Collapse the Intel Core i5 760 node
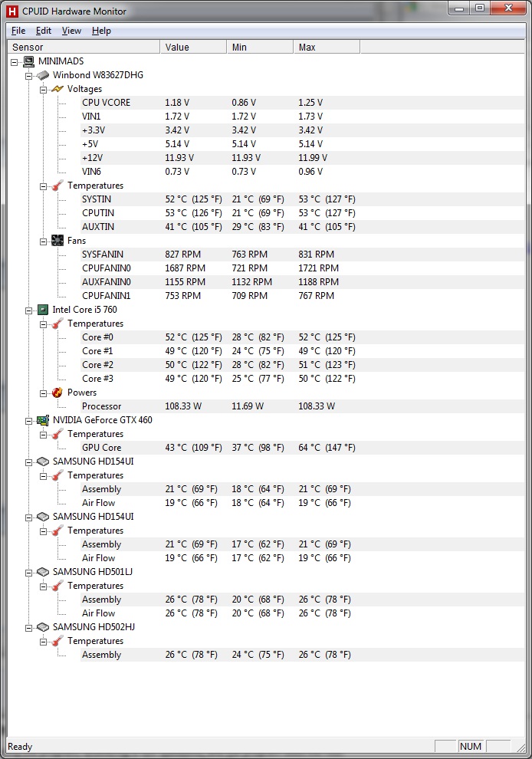 click(x=29, y=310)
